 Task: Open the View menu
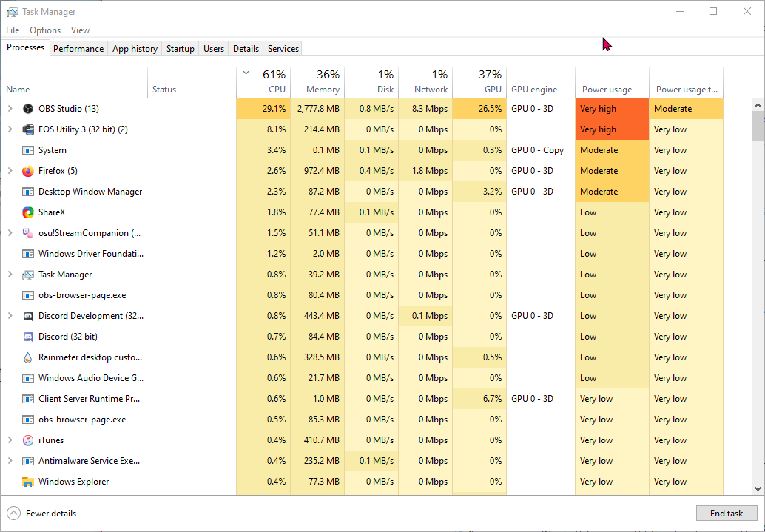point(80,30)
